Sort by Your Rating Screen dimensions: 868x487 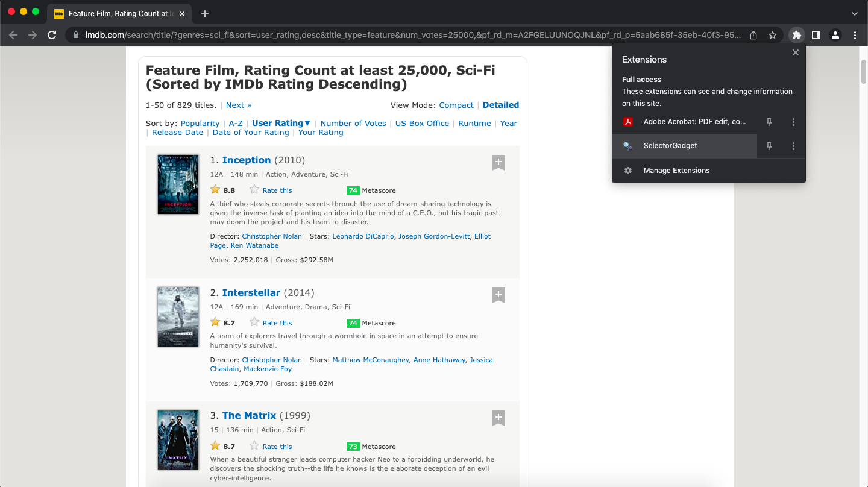tap(321, 133)
